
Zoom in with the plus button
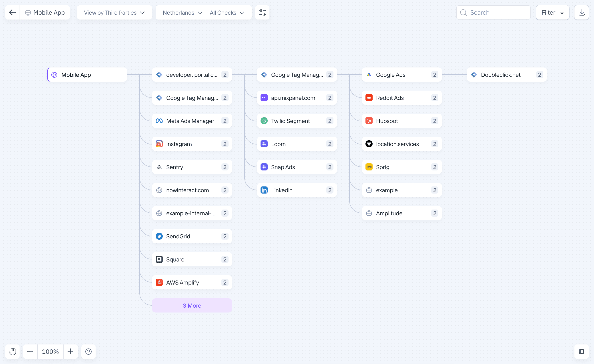[70, 352]
